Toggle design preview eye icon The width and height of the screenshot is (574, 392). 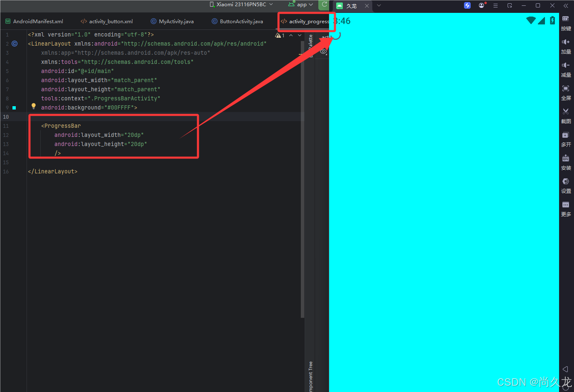(323, 51)
